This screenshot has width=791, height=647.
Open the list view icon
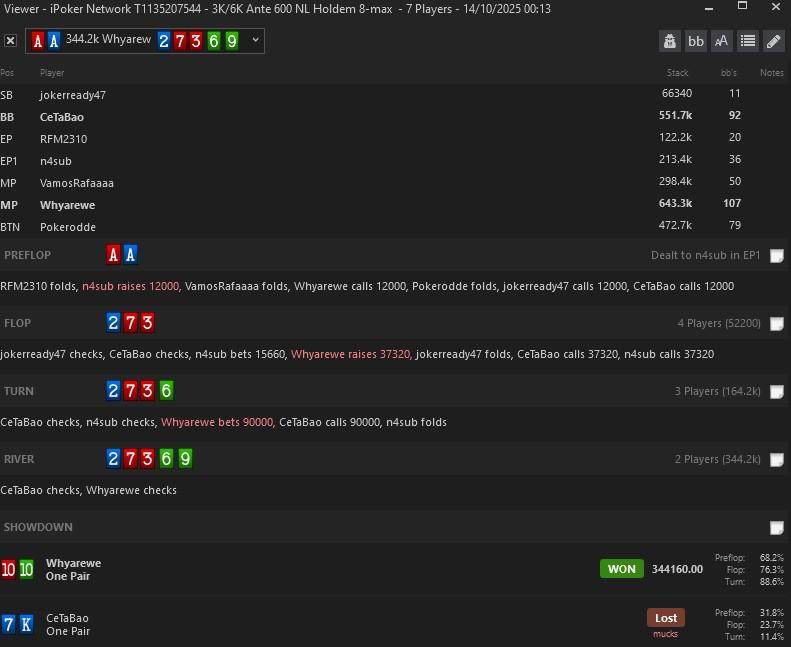click(x=747, y=41)
